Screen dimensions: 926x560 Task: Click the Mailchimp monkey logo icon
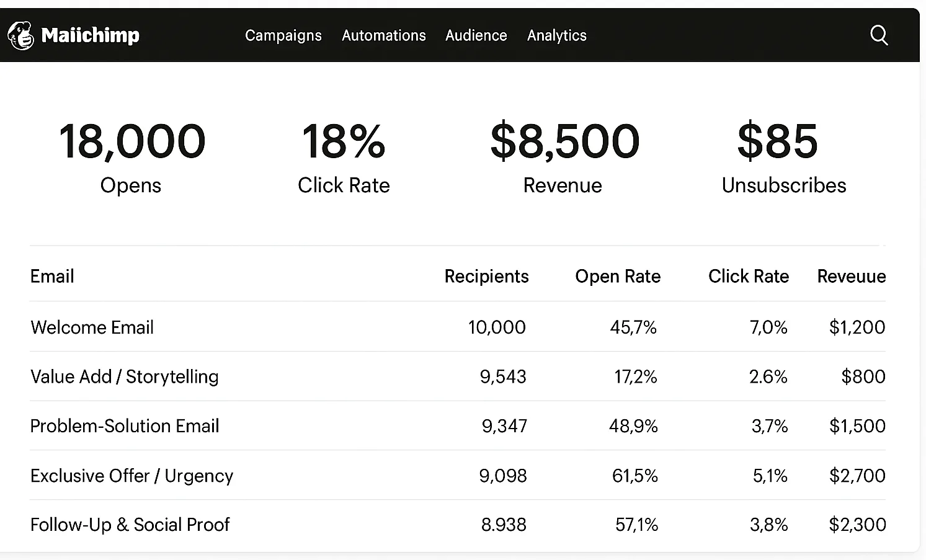click(20, 35)
